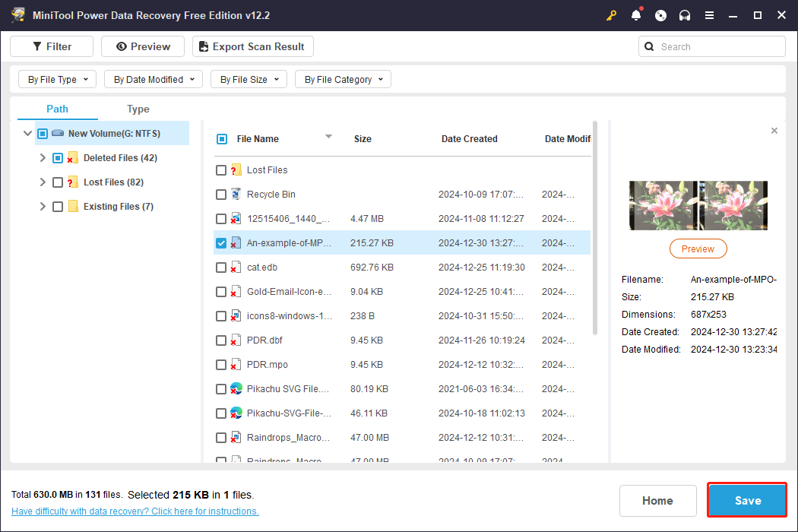798x532 pixels.
Task: Click the file list vertical scrollbar
Action: tap(595, 228)
